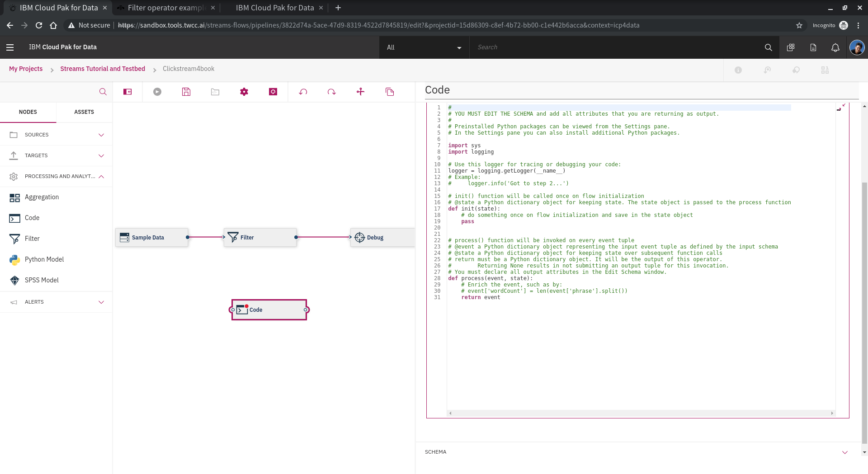Switch to third IBM Cloud Pak browser tab
The width and height of the screenshot is (868, 474).
(x=274, y=8)
